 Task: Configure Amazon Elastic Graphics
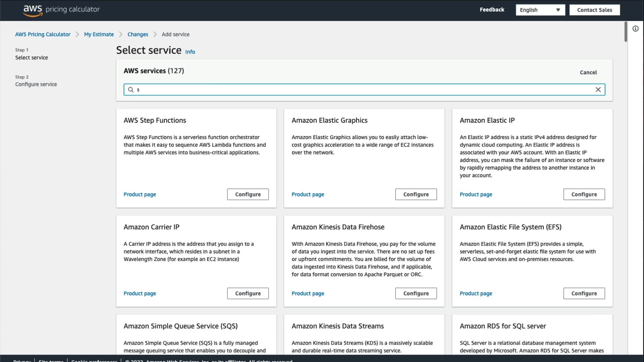click(416, 194)
